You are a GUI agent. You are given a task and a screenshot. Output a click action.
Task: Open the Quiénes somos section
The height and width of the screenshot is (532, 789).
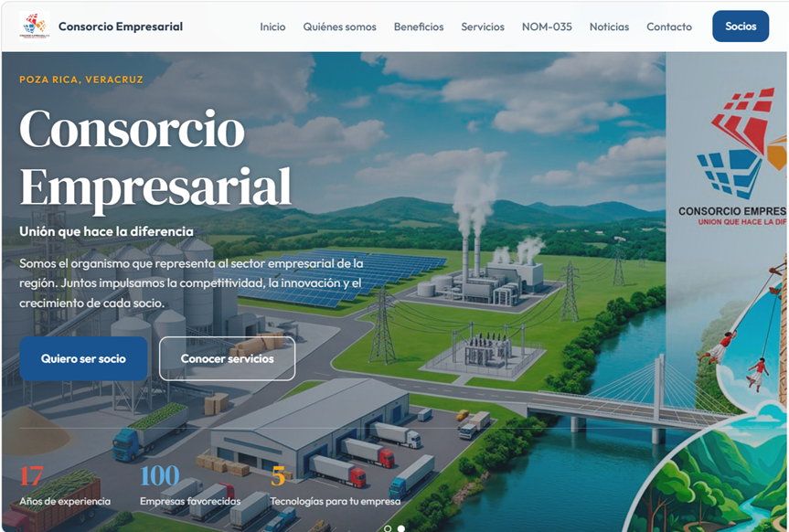(x=340, y=27)
